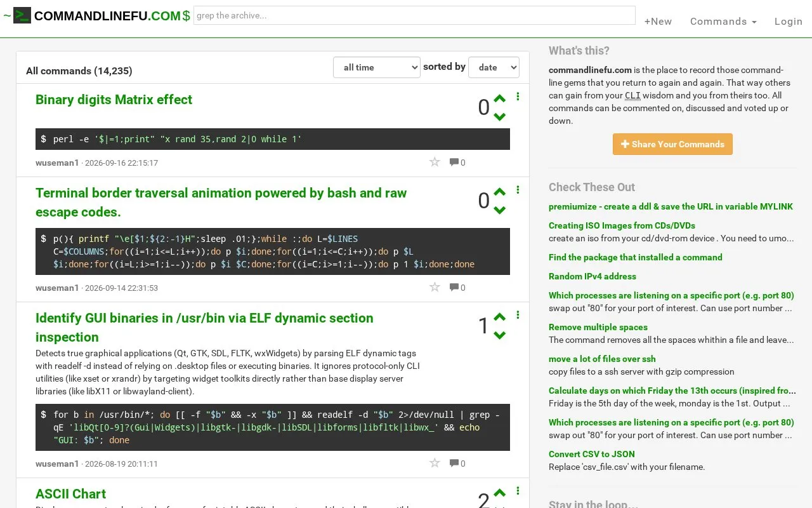Open wuseman1 profile under Identify GUI binaries
This screenshot has width=812, height=508.
(x=57, y=464)
